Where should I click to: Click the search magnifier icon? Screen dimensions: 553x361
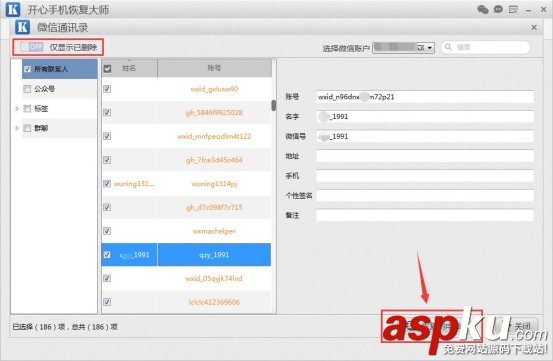[x=448, y=47]
